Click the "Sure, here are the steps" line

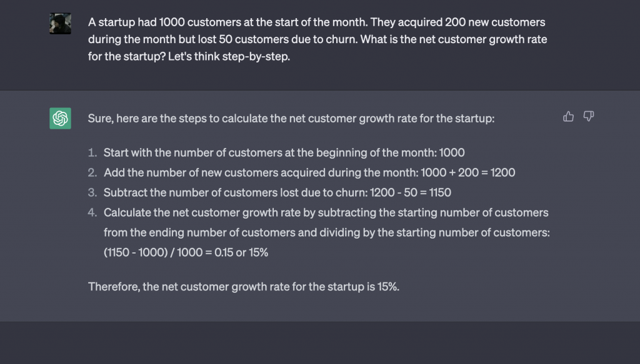tap(291, 119)
